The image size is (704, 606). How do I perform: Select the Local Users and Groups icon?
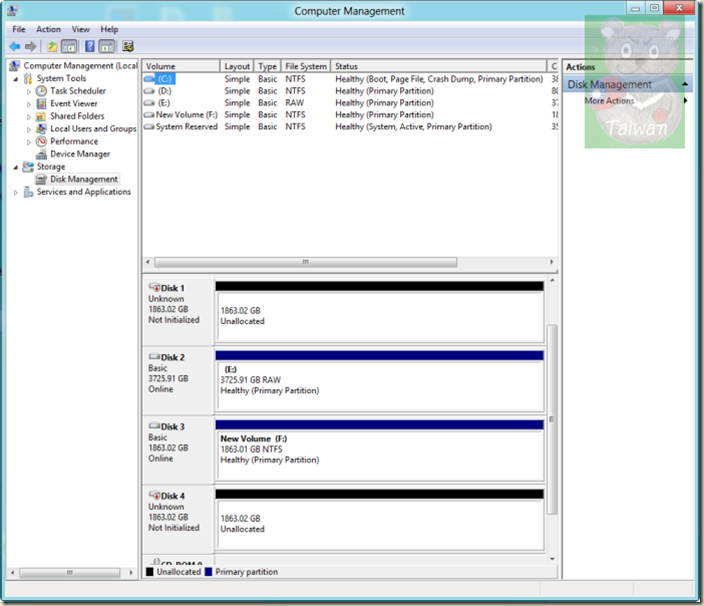(41, 129)
